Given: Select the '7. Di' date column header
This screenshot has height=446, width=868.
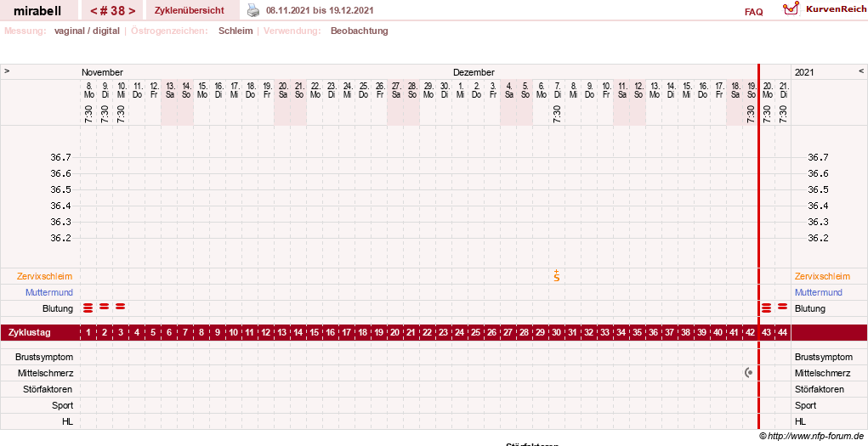Looking at the screenshot, I should 557,90.
